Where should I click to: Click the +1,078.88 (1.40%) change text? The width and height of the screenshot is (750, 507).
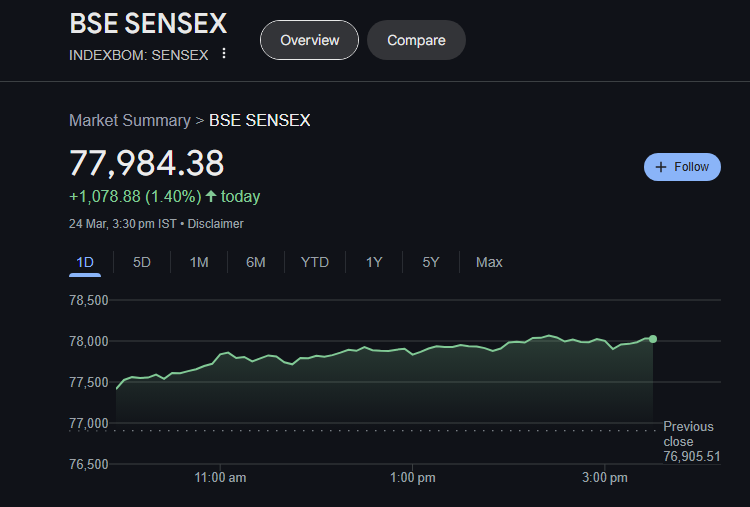click(x=135, y=197)
